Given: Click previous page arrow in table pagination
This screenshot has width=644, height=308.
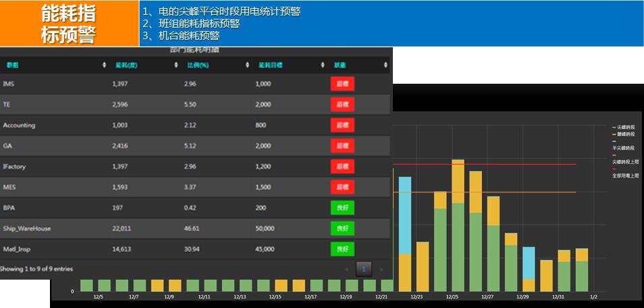Looking at the screenshot, I should pyautogui.click(x=347, y=269).
